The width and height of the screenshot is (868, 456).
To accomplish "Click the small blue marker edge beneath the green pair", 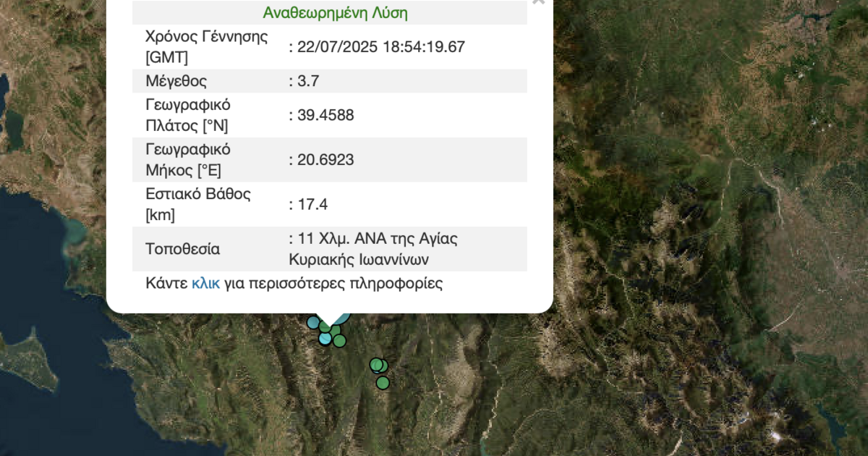I will [378, 372].
